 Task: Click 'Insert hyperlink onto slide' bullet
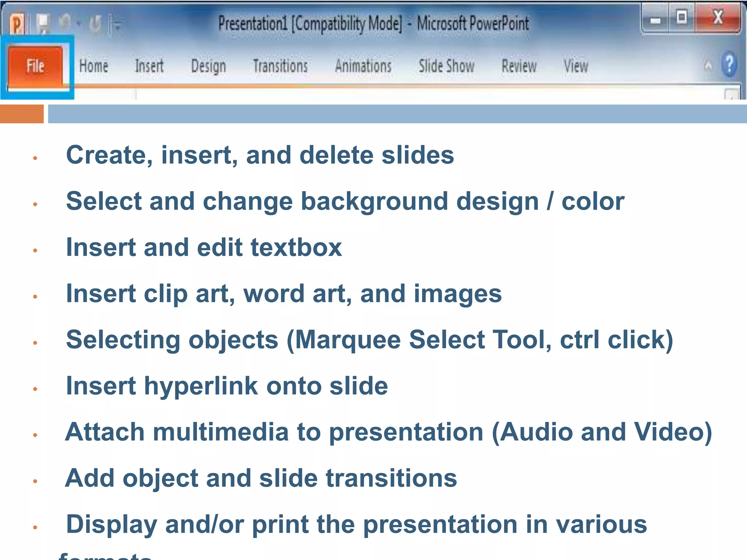pyautogui.click(x=227, y=386)
